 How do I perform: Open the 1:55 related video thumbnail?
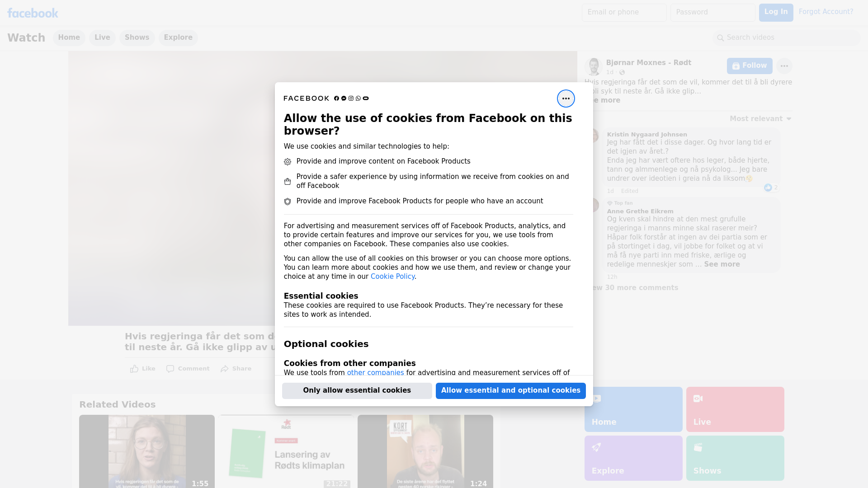(x=147, y=451)
